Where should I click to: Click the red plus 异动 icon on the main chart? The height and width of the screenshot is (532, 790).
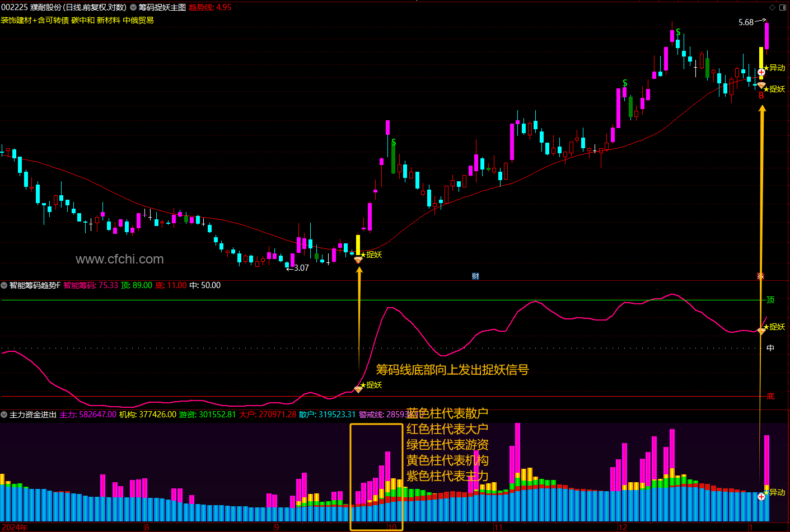pyautogui.click(x=761, y=72)
